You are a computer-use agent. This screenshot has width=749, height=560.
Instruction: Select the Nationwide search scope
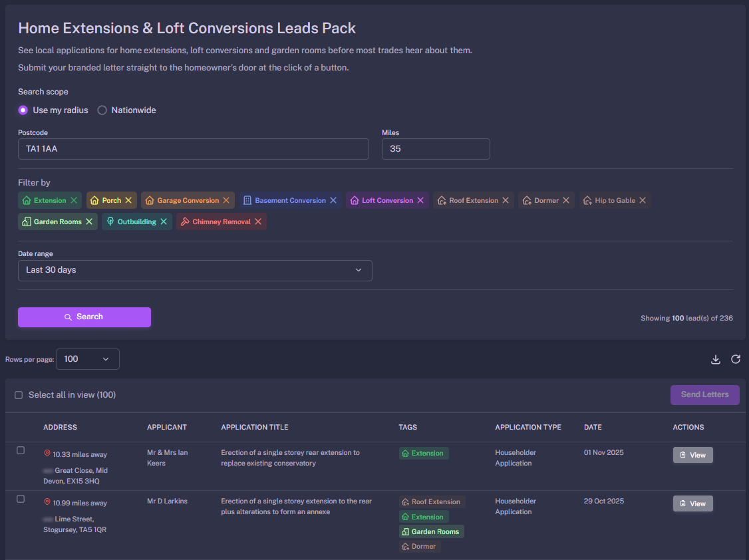point(101,110)
